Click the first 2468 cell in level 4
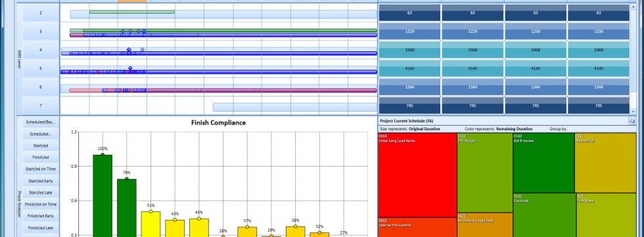The width and height of the screenshot is (644, 237). (x=409, y=50)
